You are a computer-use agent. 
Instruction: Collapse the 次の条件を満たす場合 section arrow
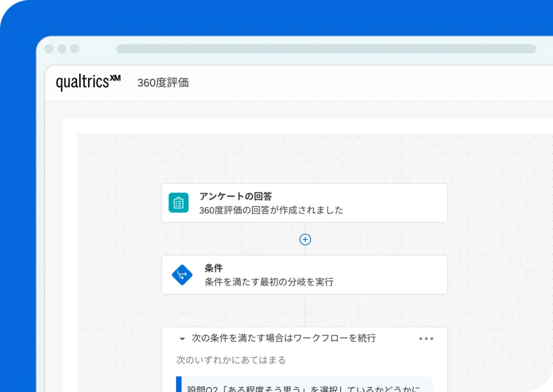182,339
